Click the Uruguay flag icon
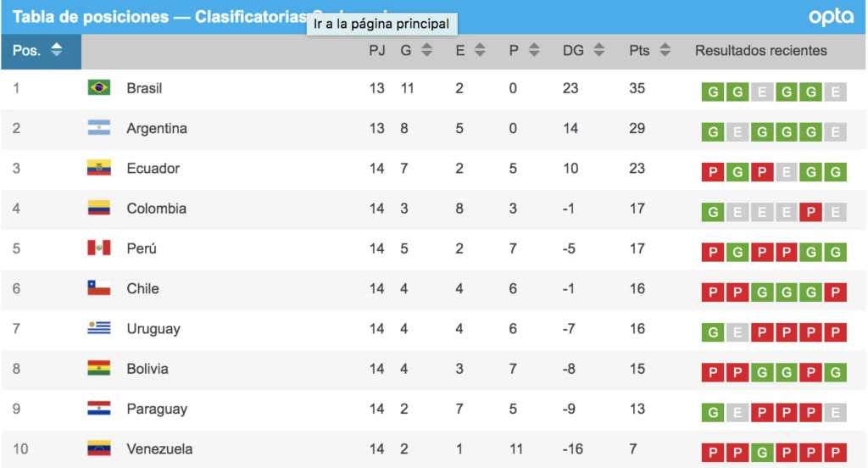 (98, 328)
